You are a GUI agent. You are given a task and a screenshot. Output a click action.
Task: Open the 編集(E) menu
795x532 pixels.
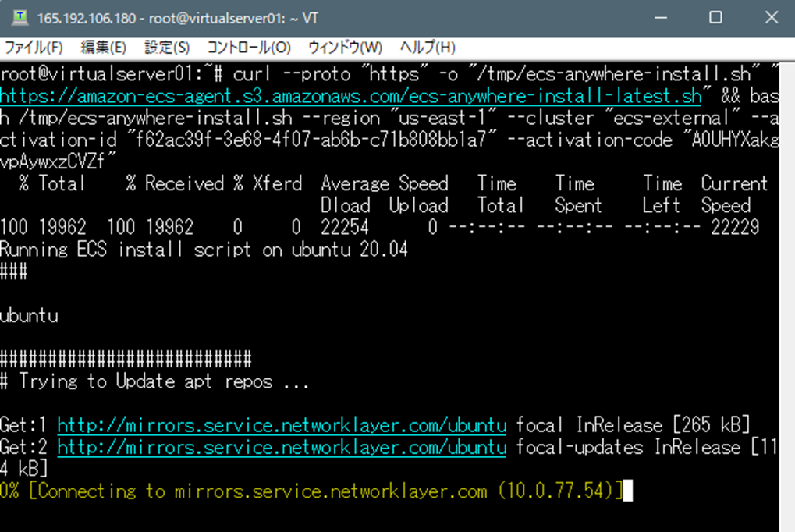(104, 48)
